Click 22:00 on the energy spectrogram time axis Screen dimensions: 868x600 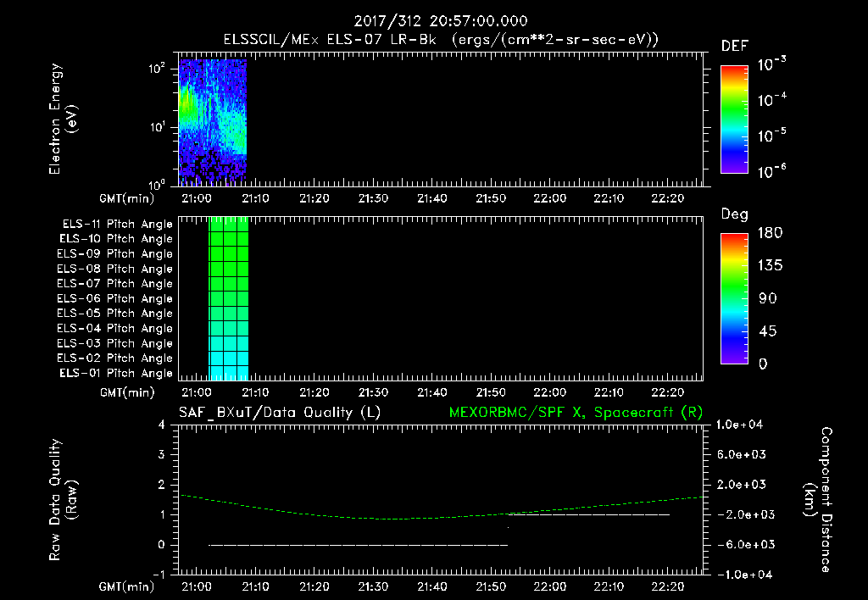549,198
